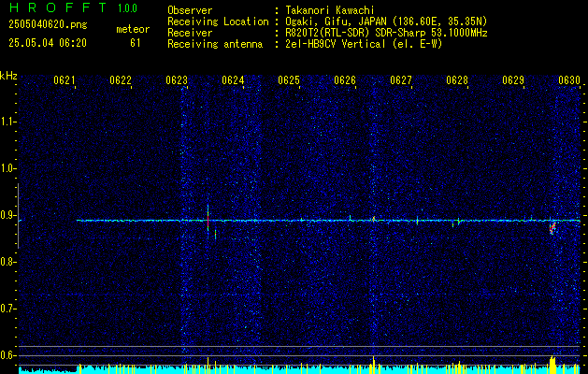Click the 0628 time marker
Viewport: 588px width, 374px height.
pos(457,80)
